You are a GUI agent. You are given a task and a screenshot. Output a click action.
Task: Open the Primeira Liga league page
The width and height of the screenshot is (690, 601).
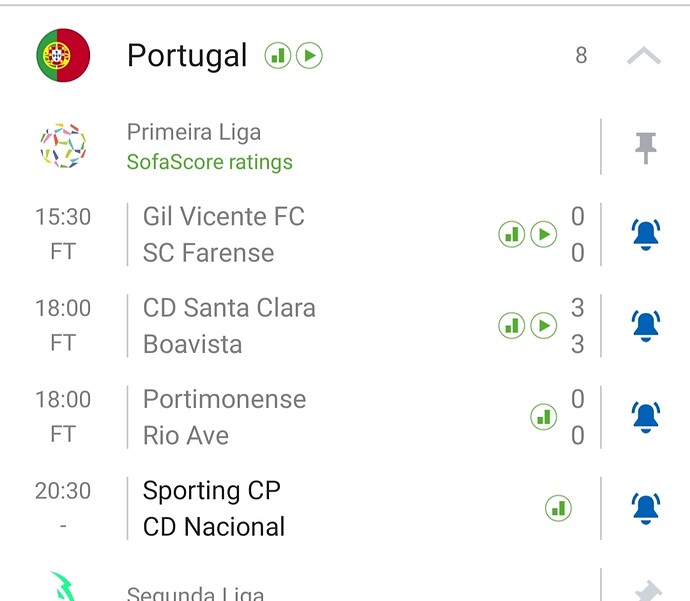(194, 132)
